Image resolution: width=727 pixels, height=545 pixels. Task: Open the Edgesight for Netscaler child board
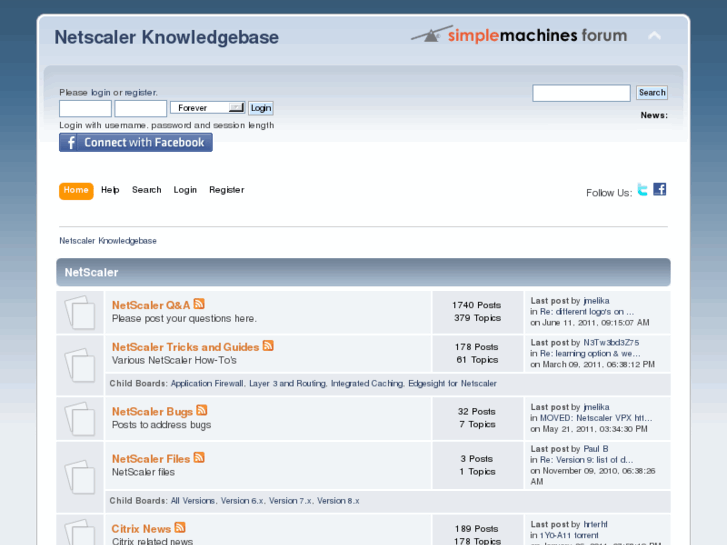click(452, 384)
